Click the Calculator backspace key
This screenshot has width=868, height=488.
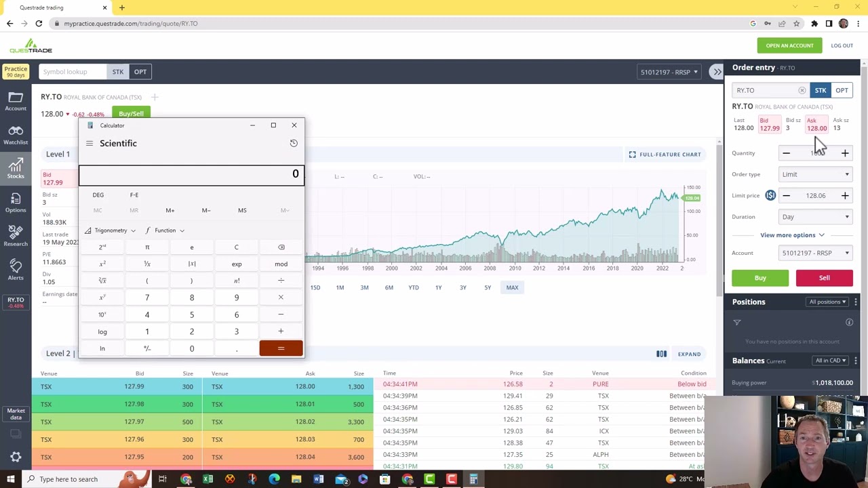281,247
